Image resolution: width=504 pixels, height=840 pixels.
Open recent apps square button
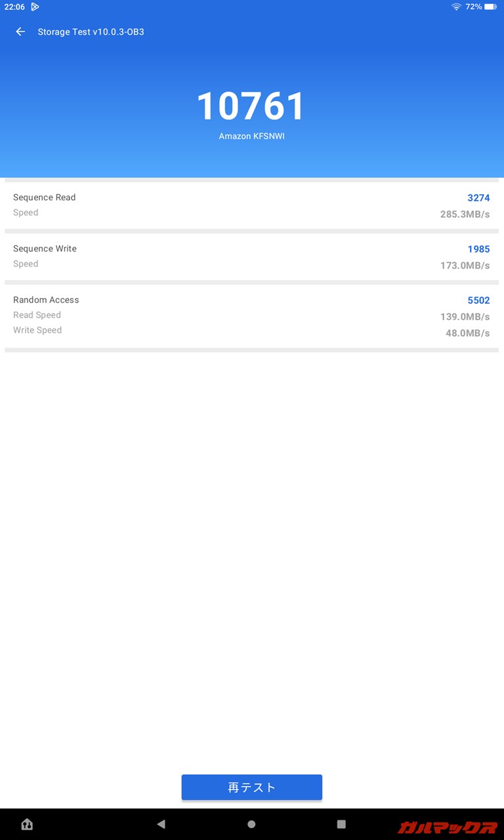click(x=341, y=824)
